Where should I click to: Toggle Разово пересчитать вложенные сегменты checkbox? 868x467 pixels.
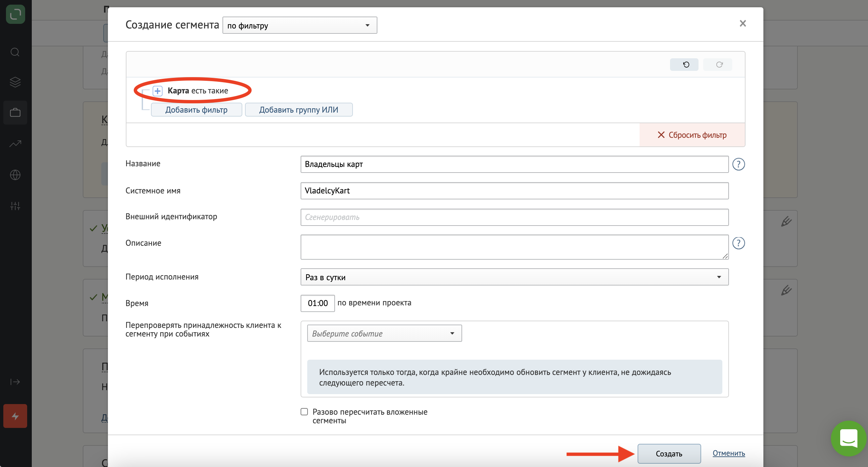[x=304, y=412]
